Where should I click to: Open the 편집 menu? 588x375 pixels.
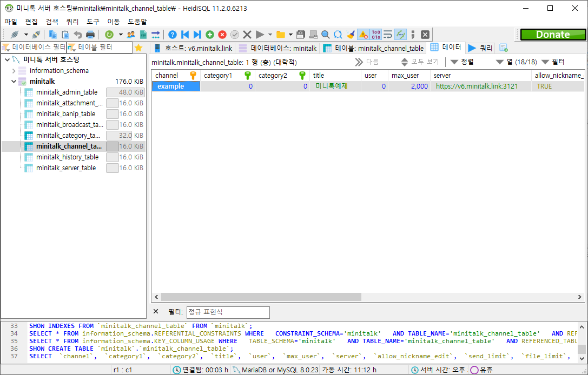31,22
